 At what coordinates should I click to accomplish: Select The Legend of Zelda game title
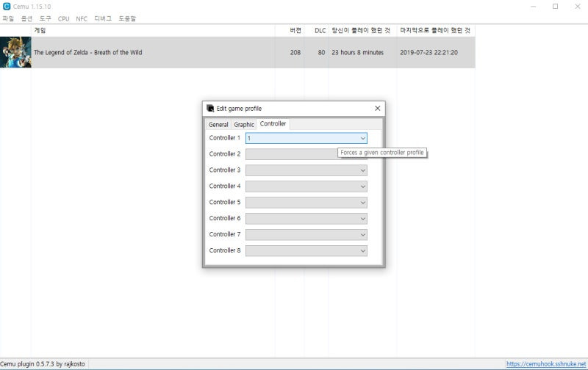(x=87, y=52)
